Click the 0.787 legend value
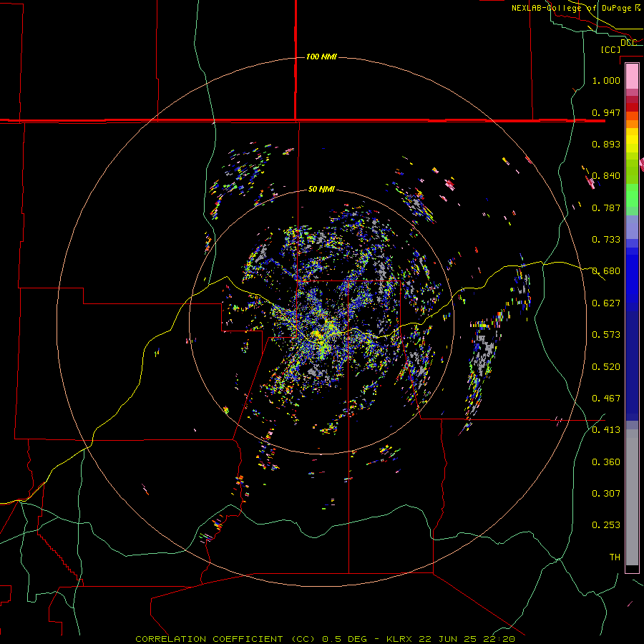Screen dimensions: 644x644 [606, 208]
